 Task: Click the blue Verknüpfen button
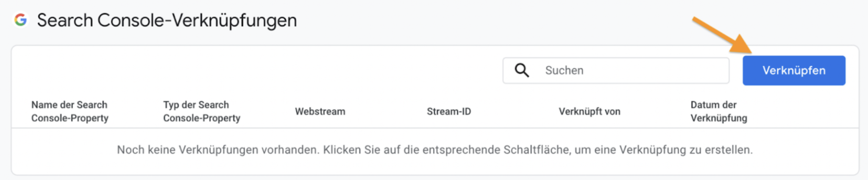pos(793,70)
